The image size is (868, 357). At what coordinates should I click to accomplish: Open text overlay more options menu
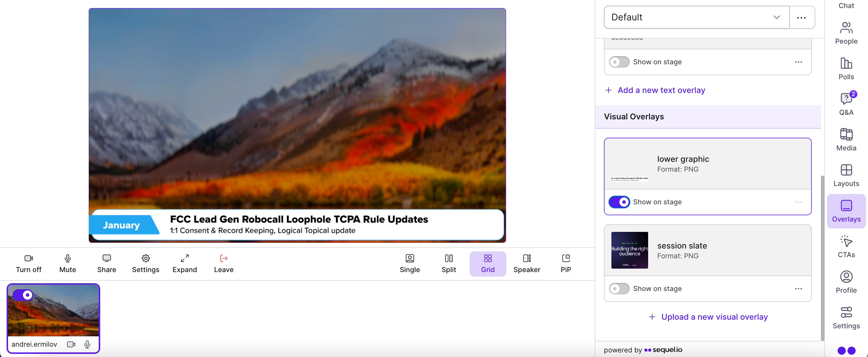point(798,62)
